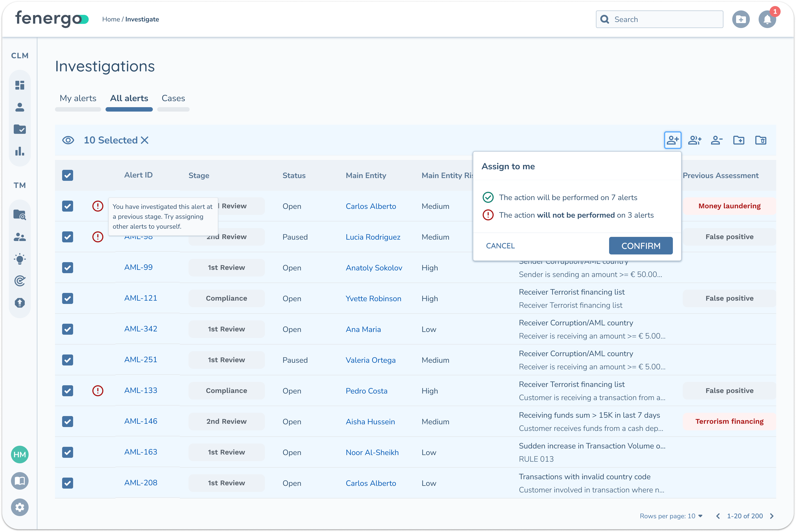Open the CLM dashboard icon in the sidebar
This screenshot has height=532, width=796.
pos(20,85)
